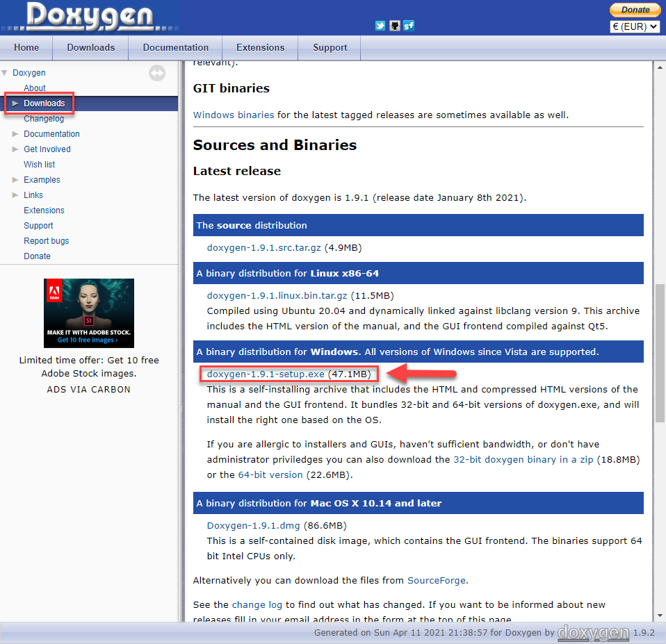Open the SourceForge icon in header
This screenshot has height=644, width=666.
[409, 26]
